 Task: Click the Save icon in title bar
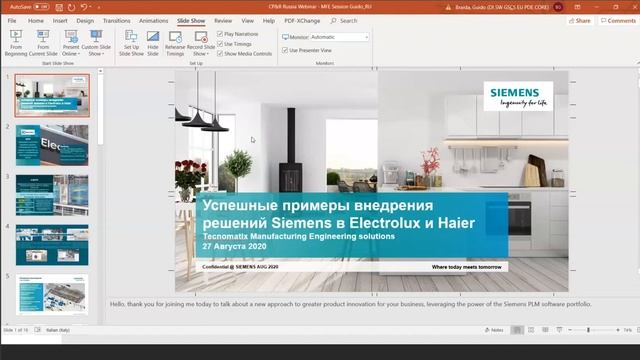(59, 7)
